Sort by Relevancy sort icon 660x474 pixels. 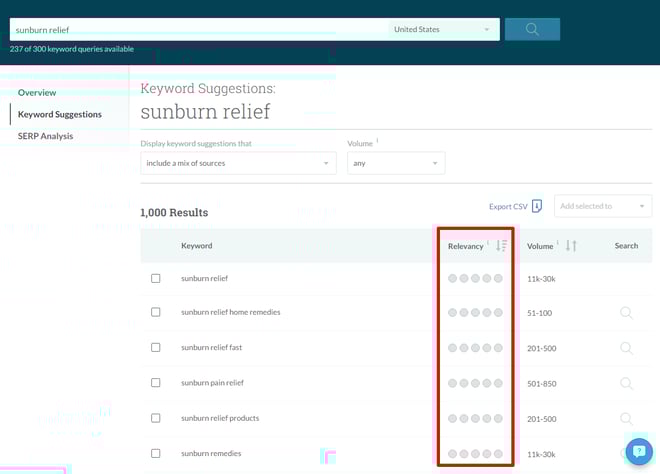click(501, 245)
